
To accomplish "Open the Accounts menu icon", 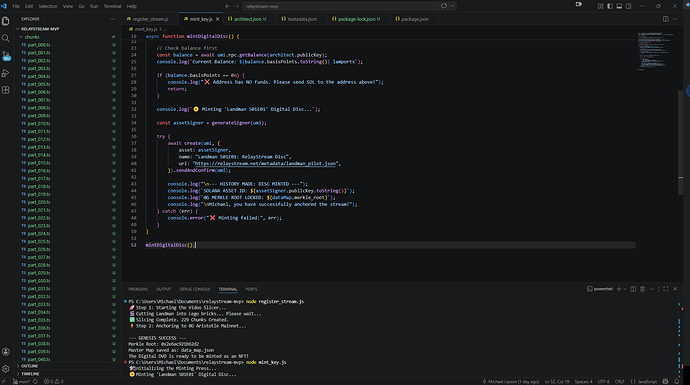I will [x=6, y=352].
